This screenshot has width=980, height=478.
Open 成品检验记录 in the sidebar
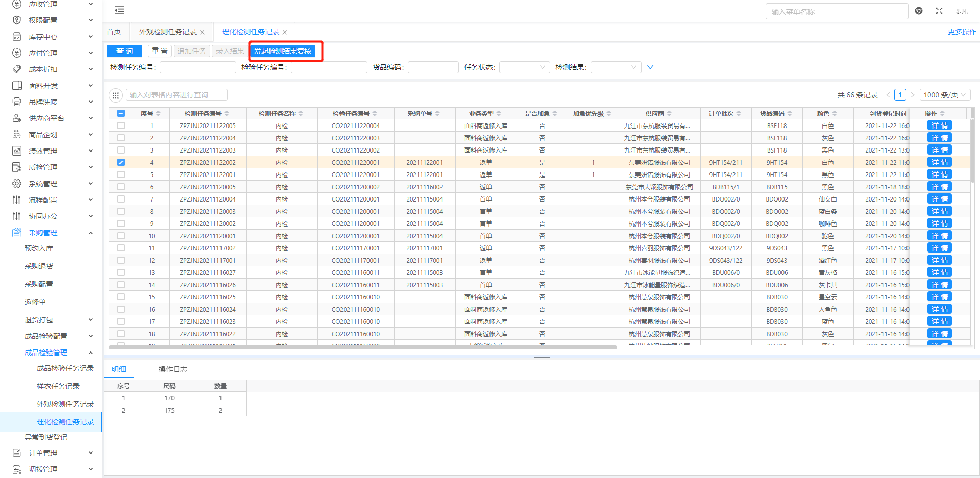65,368
